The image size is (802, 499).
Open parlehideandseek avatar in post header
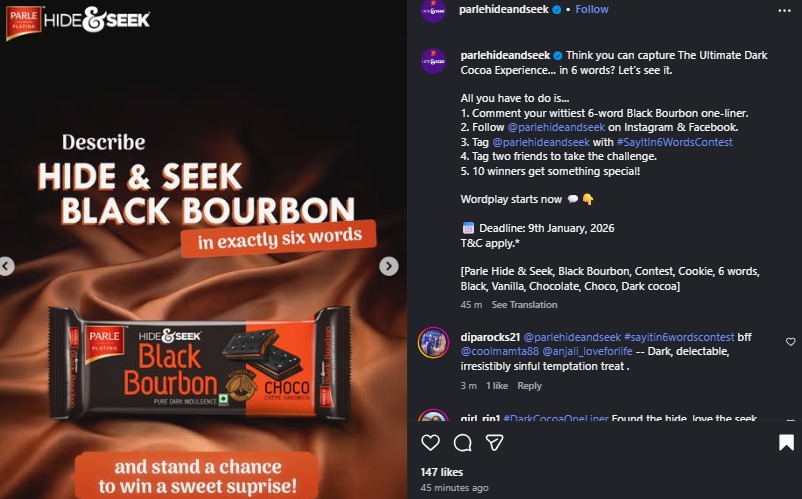pos(433,10)
